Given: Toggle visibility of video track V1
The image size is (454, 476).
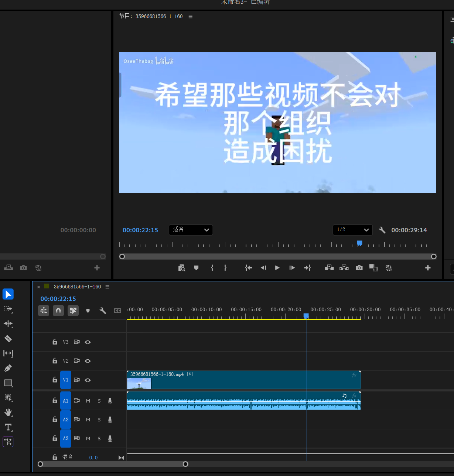Looking at the screenshot, I should tap(88, 380).
